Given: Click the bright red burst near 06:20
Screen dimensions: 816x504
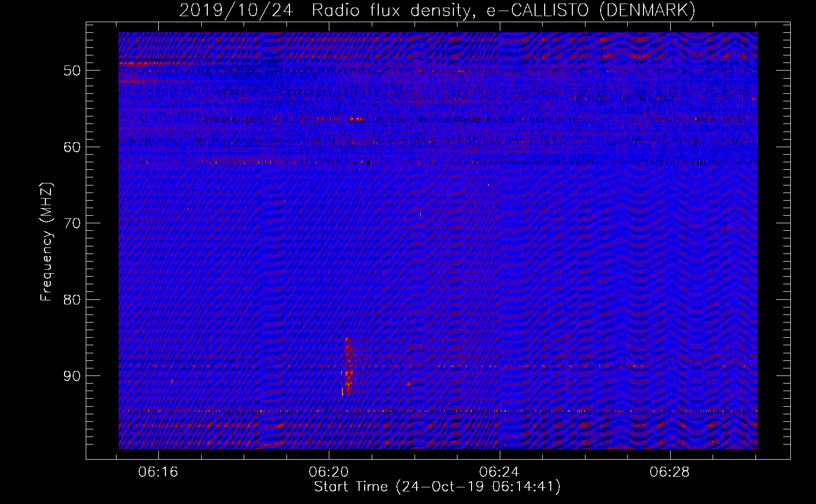Looking at the screenshot, I should tap(348, 366).
